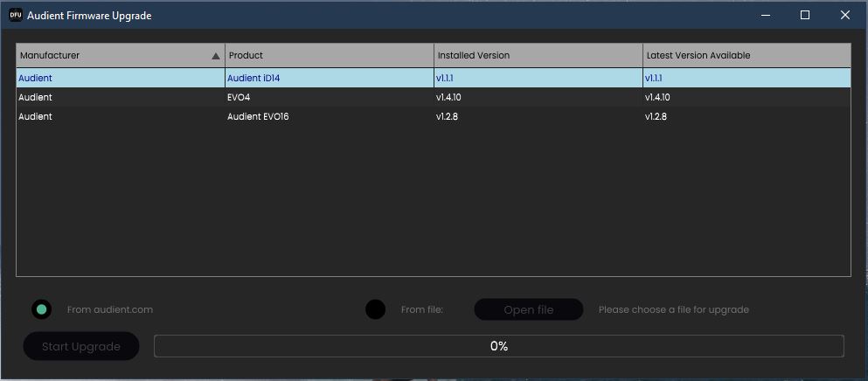868x381 pixels.
Task: Select the From file radio button
Action: [x=375, y=309]
